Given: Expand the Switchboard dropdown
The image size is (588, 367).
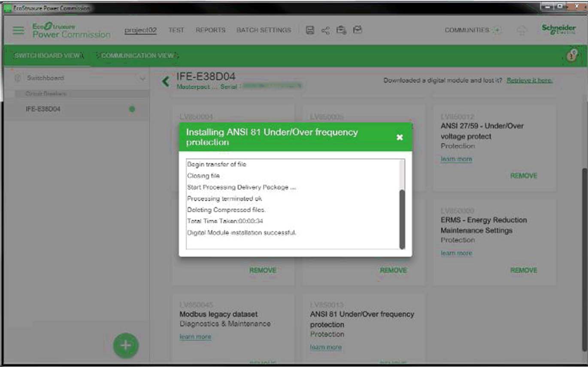Looking at the screenshot, I should [142, 79].
